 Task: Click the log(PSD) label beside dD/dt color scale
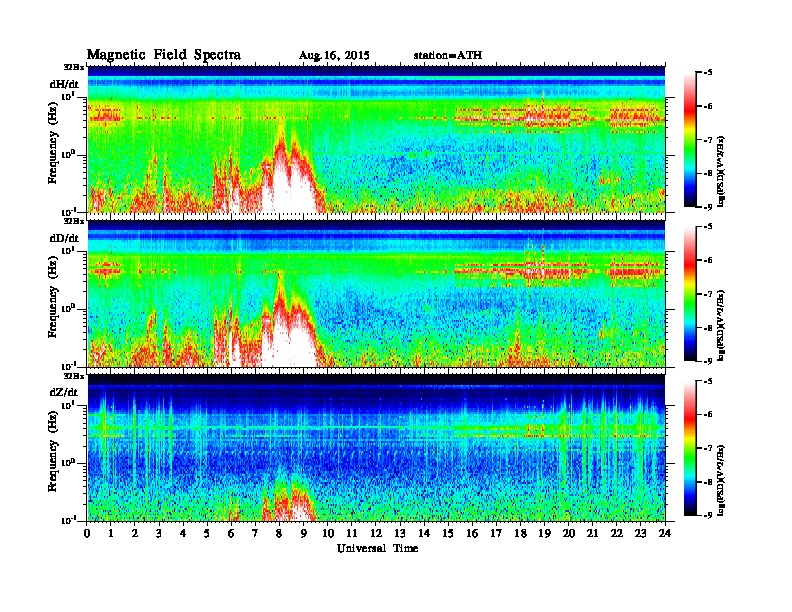click(x=721, y=326)
